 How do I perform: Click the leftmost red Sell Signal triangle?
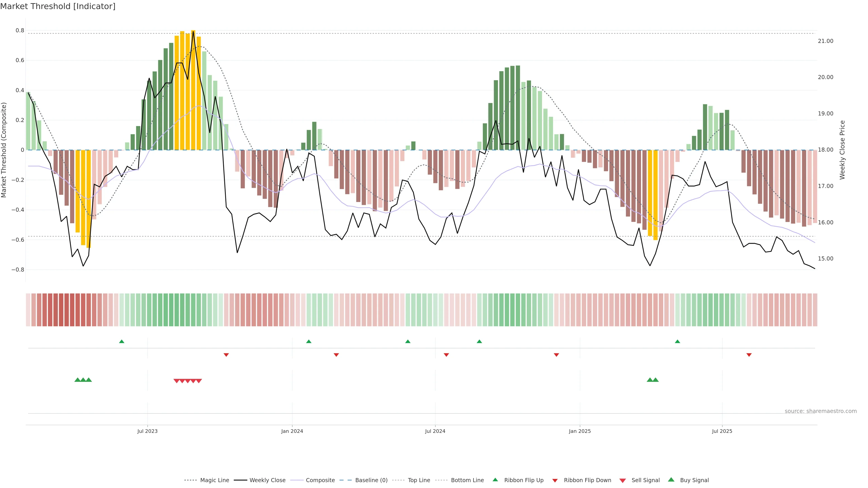pyautogui.click(x=176, y=381)
